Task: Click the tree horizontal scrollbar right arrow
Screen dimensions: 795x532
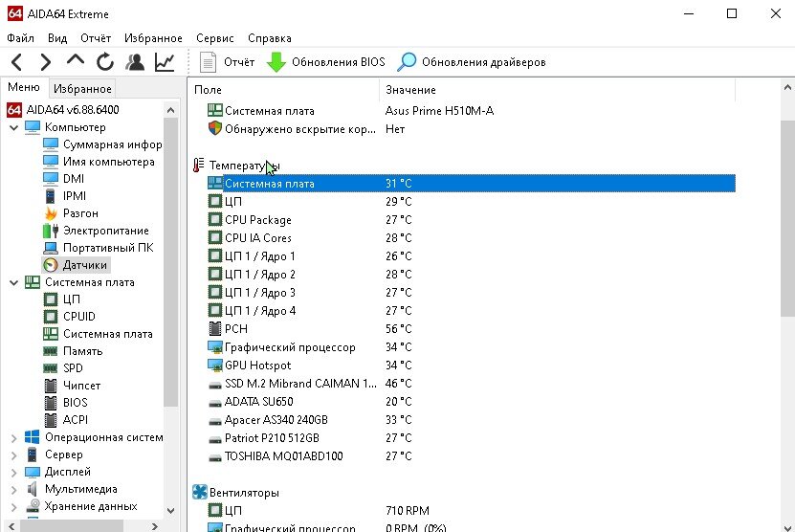Action: [x=155, y=526]
